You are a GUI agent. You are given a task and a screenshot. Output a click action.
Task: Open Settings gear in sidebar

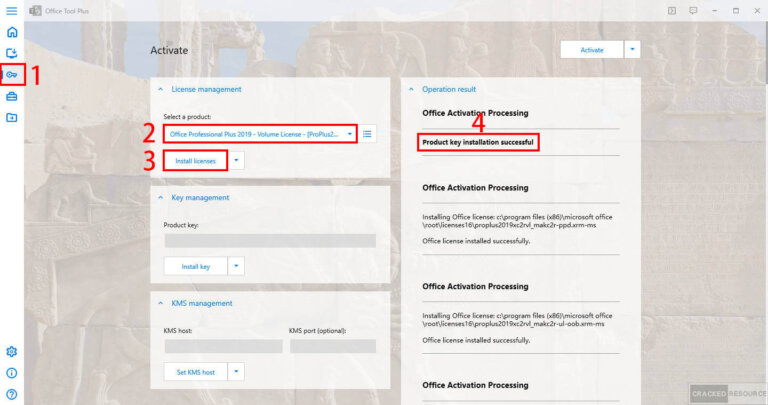tap(11, 352)
